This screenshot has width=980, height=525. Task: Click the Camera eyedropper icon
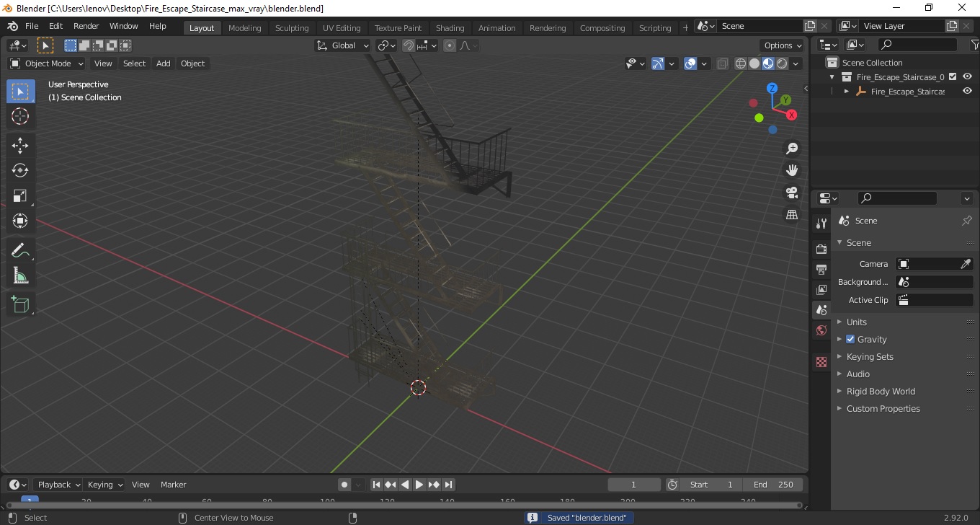pyautogui.click(x=966, y=264)
